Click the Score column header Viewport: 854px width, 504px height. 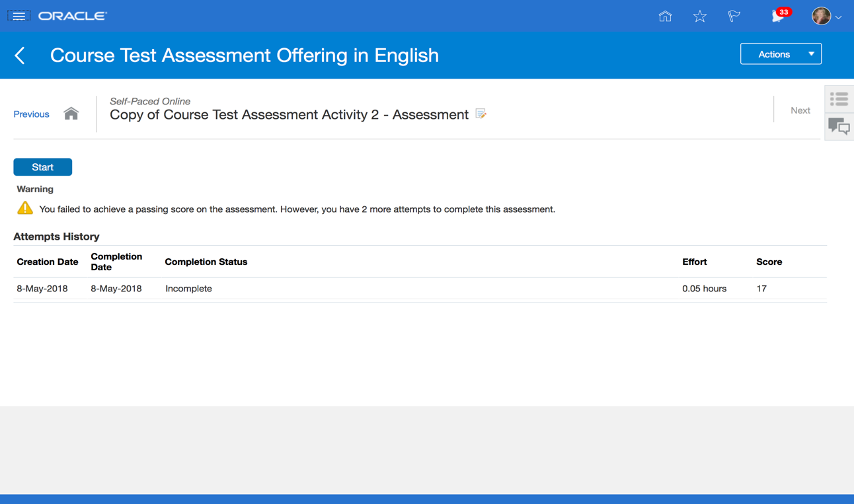(x=769, y=262)
